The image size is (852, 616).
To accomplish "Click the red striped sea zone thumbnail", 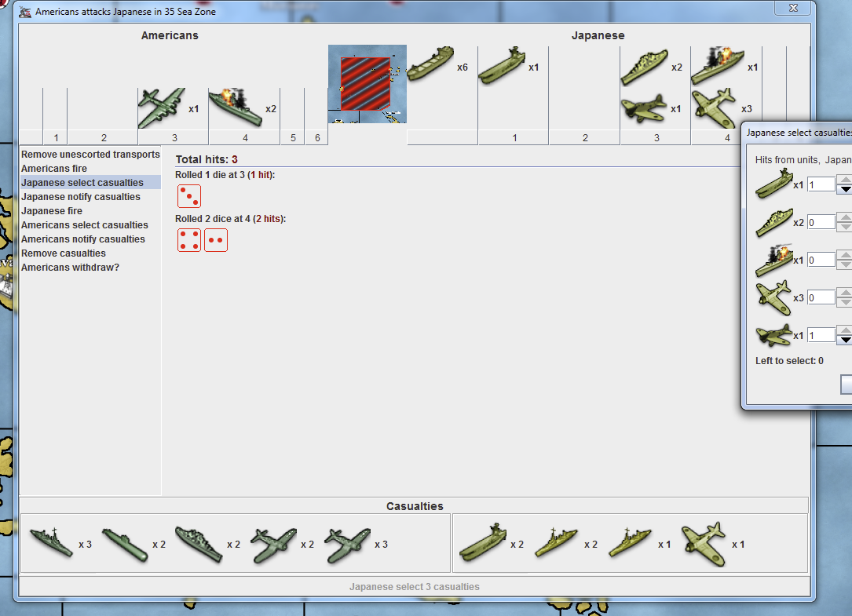I will (366, 83).
